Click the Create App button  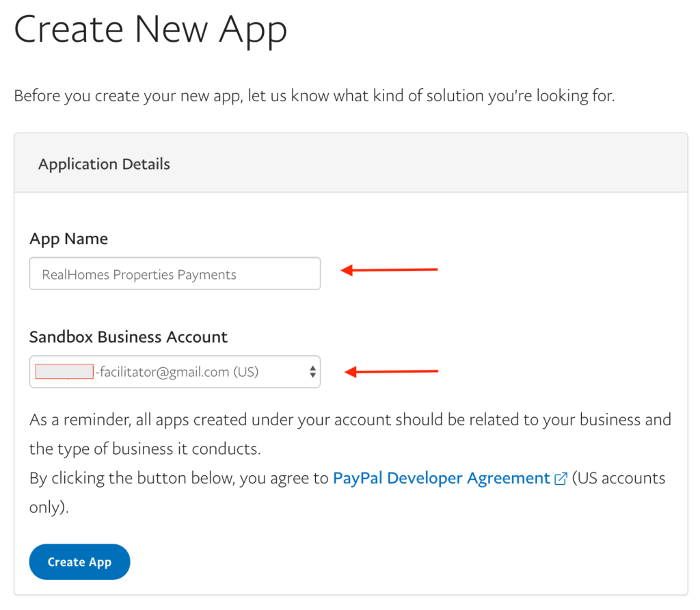click(x=79, y=561)
